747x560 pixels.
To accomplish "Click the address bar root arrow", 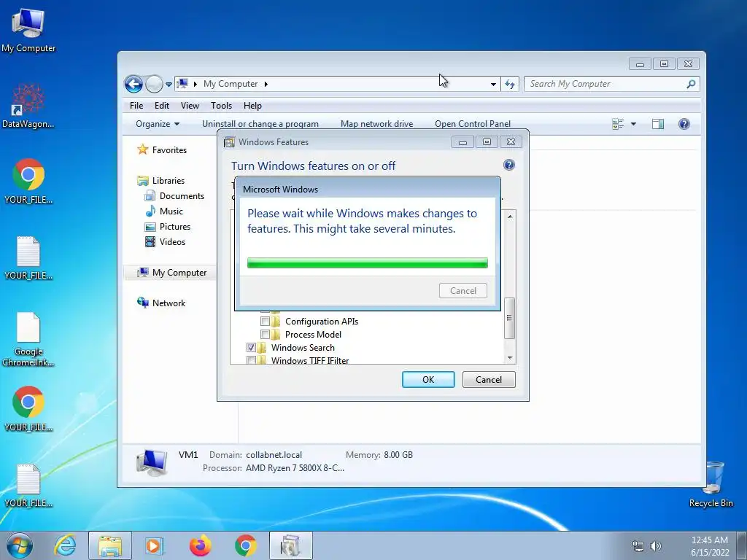I will pos(195,85).
